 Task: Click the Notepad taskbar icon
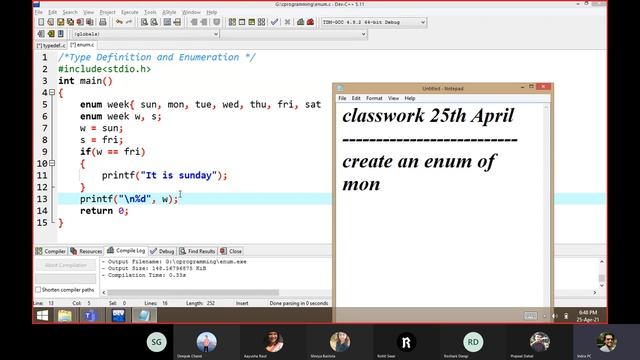144,316
